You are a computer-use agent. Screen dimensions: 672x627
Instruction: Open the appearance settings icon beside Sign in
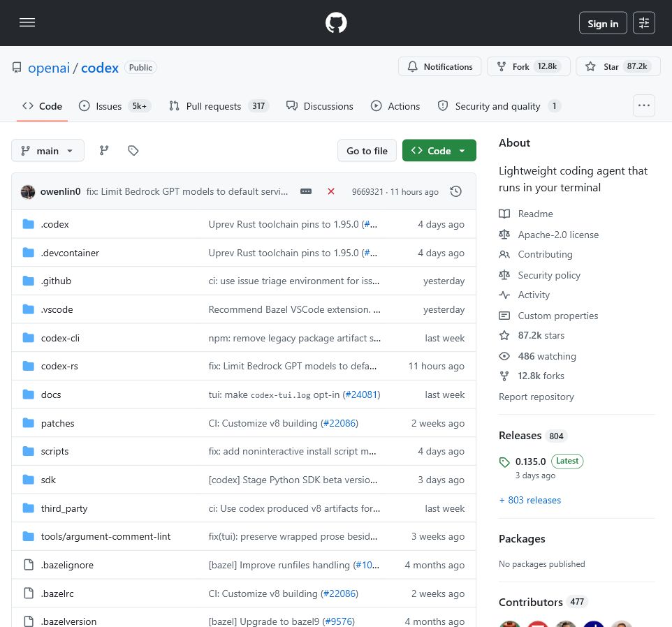coord(644,23)
